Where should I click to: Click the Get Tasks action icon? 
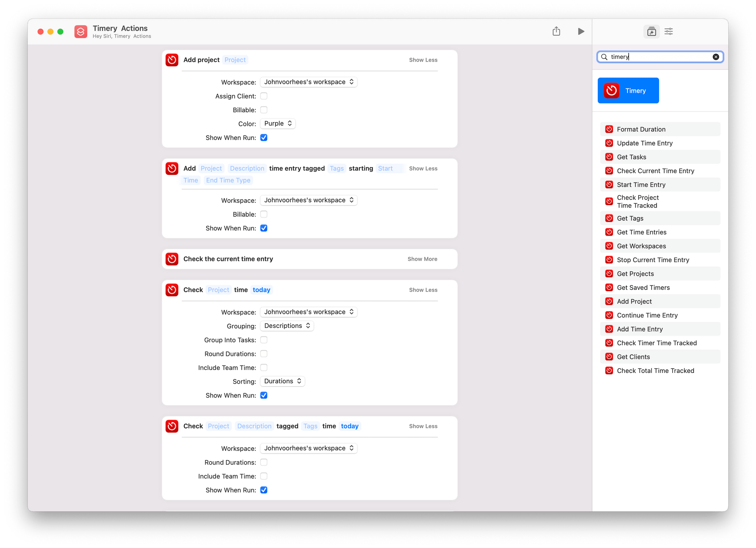[x=609, y=157]
